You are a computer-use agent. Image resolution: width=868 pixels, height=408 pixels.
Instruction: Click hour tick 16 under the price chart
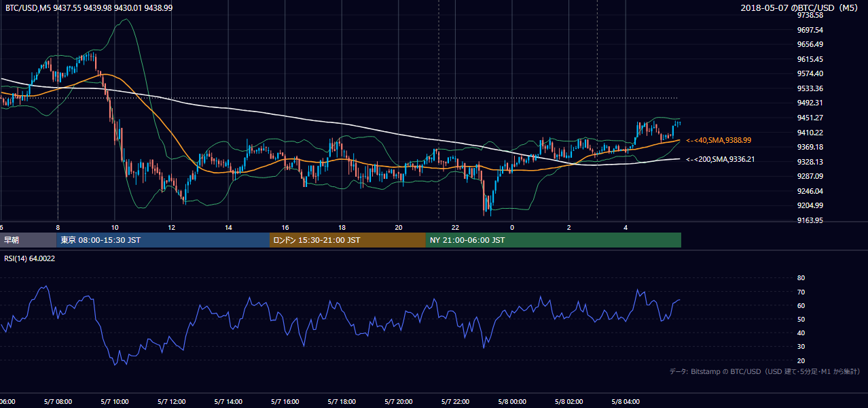click(x=285, y=227)
